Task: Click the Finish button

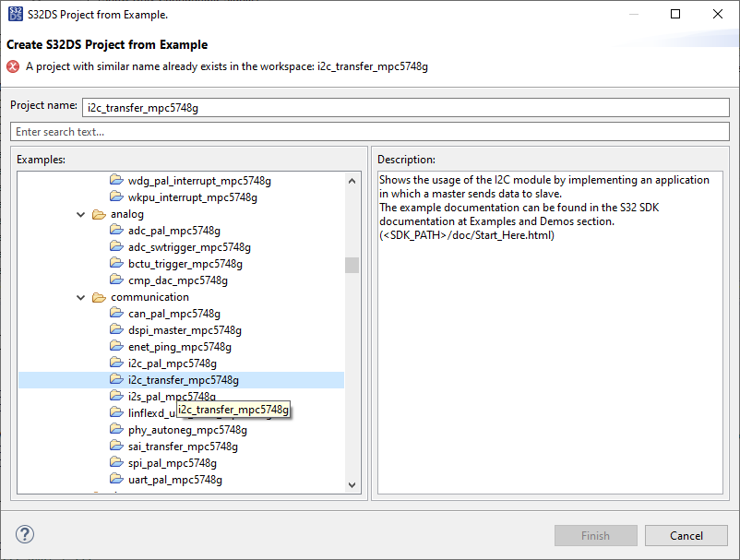Action: 595,535
